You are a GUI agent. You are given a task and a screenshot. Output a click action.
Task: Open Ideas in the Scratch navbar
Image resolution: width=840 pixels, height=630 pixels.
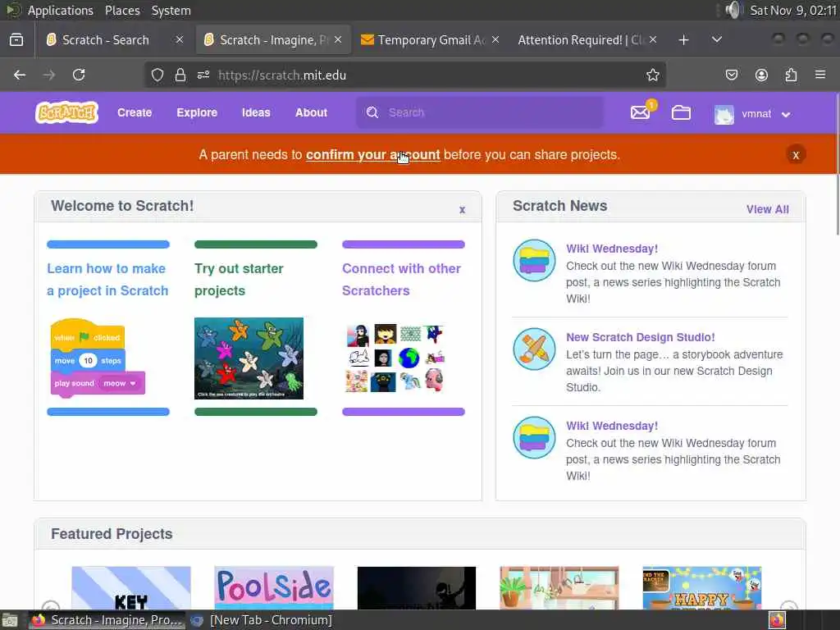click(x=256, y=112)
